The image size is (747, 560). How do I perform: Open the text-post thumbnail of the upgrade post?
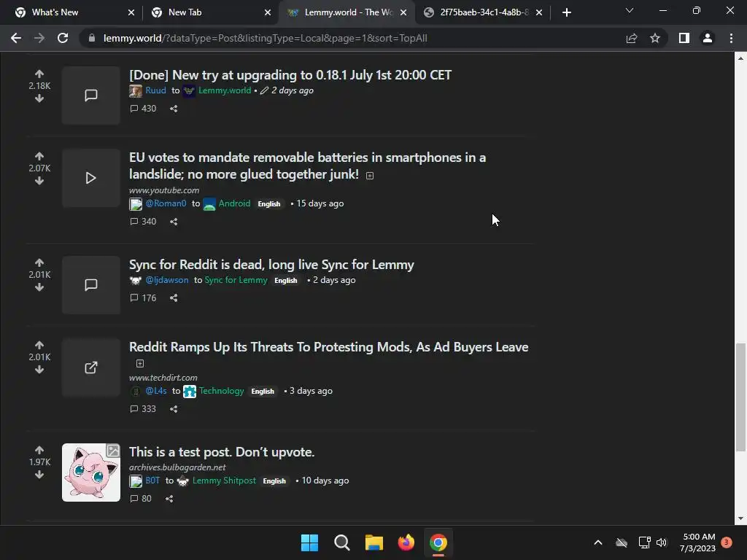(91, 96)
